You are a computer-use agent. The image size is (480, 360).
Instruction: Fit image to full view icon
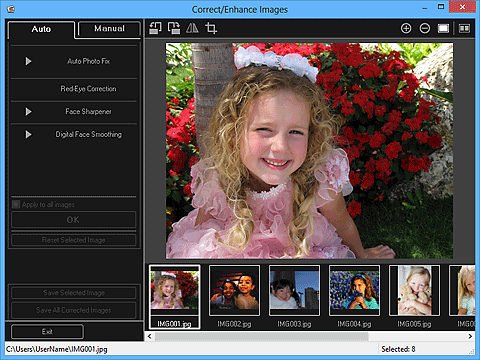443,28
